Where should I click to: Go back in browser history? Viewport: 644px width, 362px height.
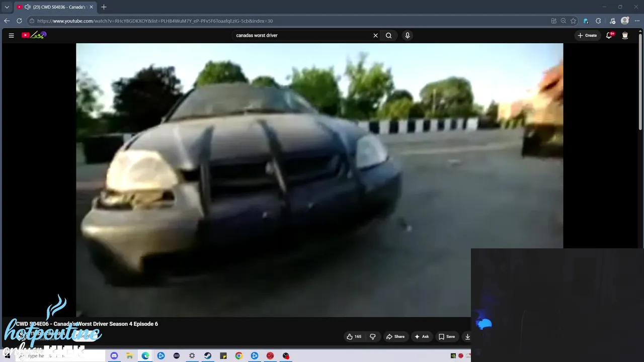point(7,21)
